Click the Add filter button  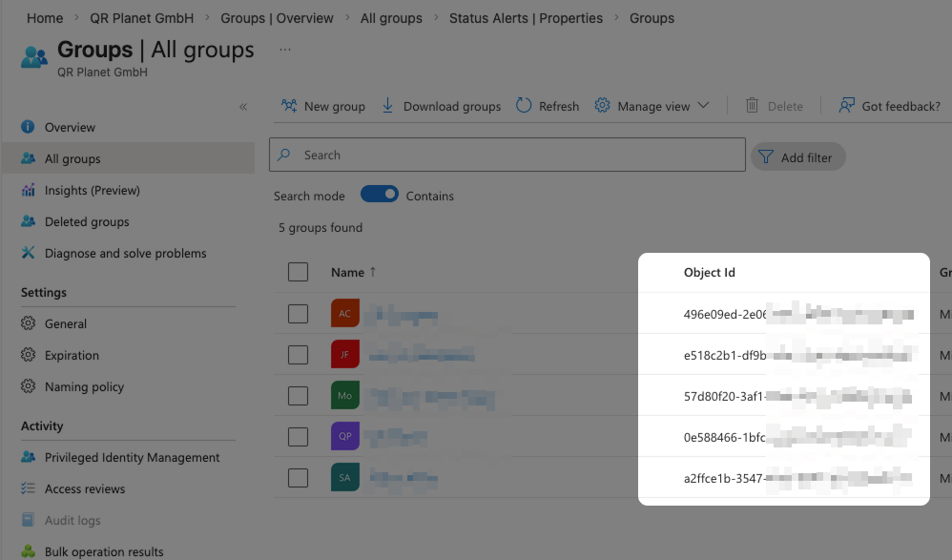797,156
